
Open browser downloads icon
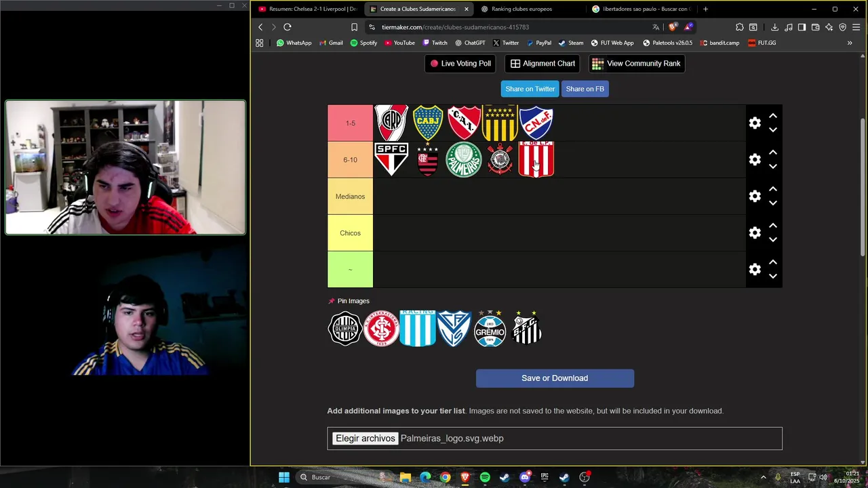tap(774, 27)
